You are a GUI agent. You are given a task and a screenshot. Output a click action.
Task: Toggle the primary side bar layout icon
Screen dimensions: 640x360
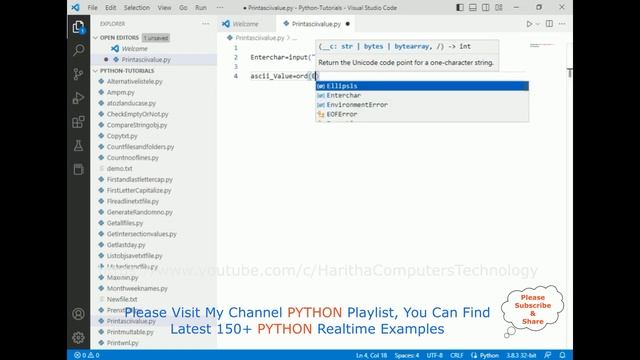460,7
